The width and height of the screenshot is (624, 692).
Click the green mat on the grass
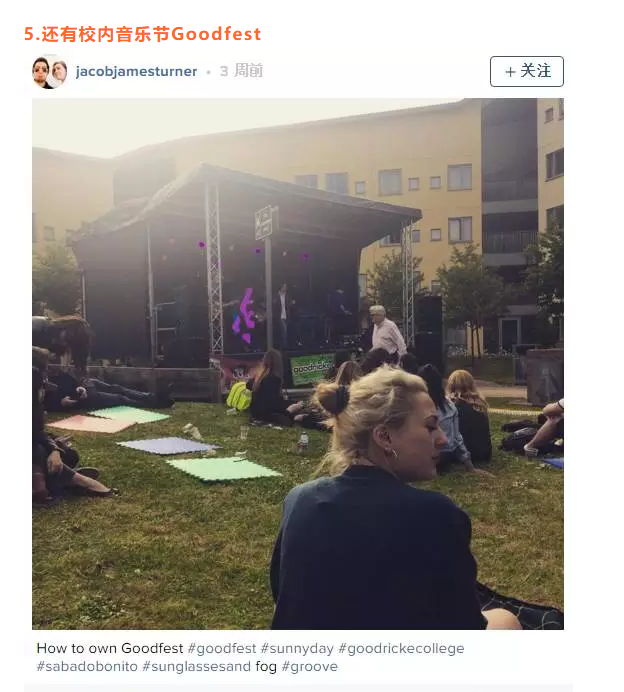(224, 468)
